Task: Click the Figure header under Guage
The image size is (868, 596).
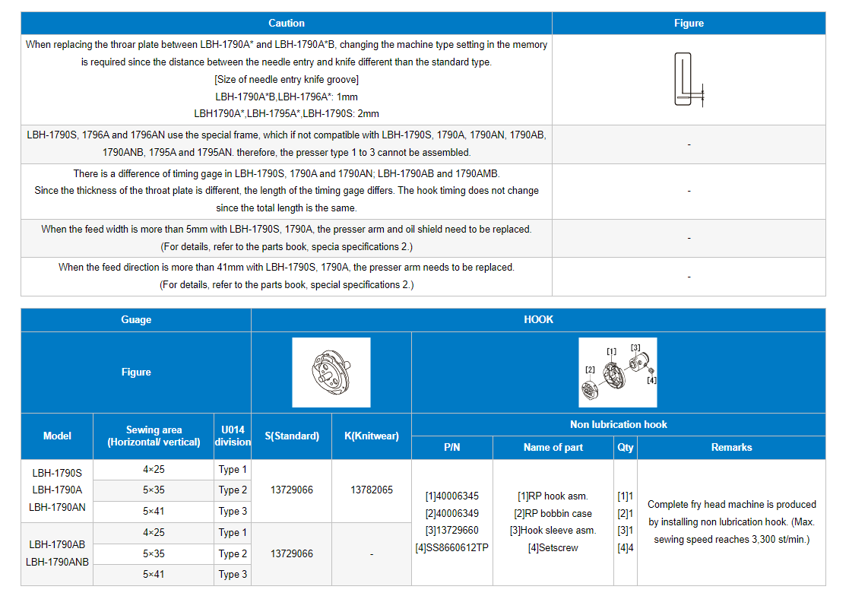Action: [x=136, y=372]
